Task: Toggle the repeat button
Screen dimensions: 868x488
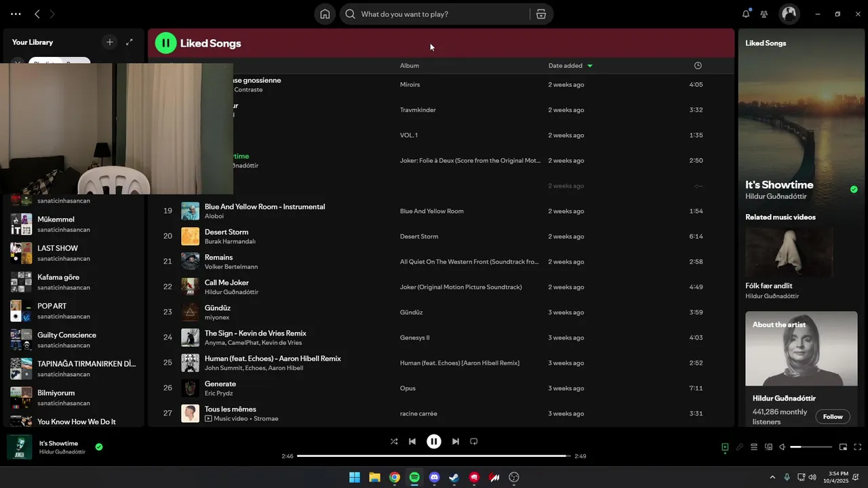Action: (x=474, y=441)
